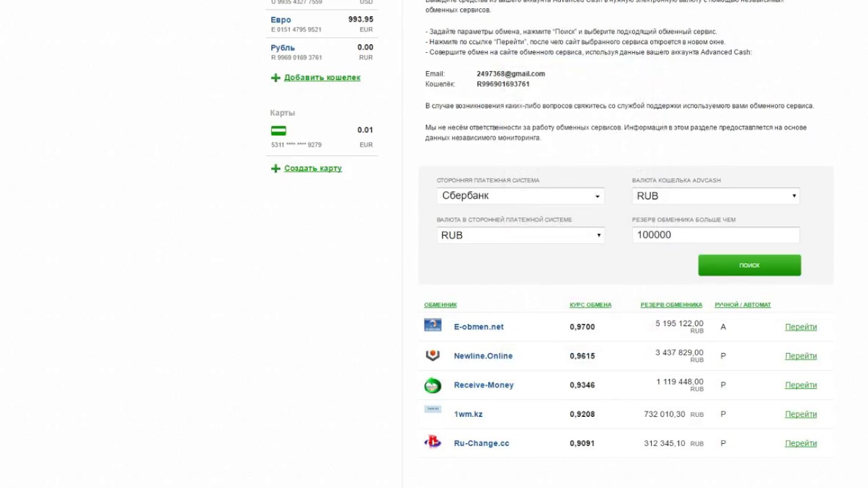The width and height of the screenshot is (868, 488).
Task: Click the exchange rate 0,9700
Action: (582, 327)
